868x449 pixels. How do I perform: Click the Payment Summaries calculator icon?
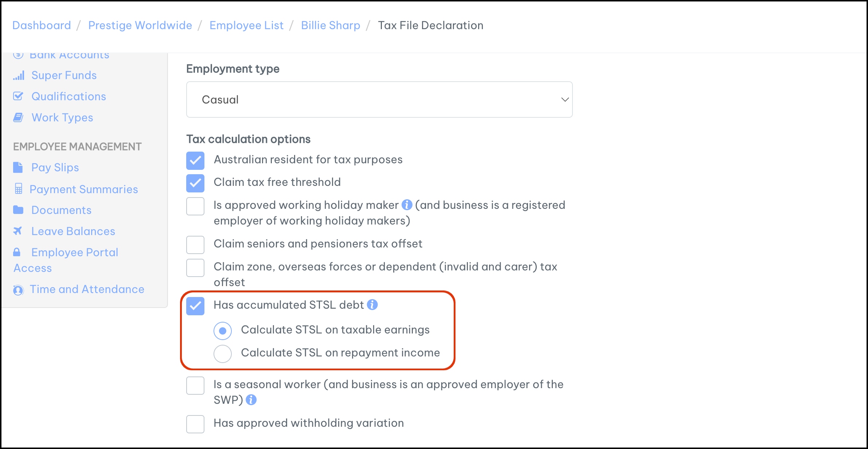[x=18, y=189]
